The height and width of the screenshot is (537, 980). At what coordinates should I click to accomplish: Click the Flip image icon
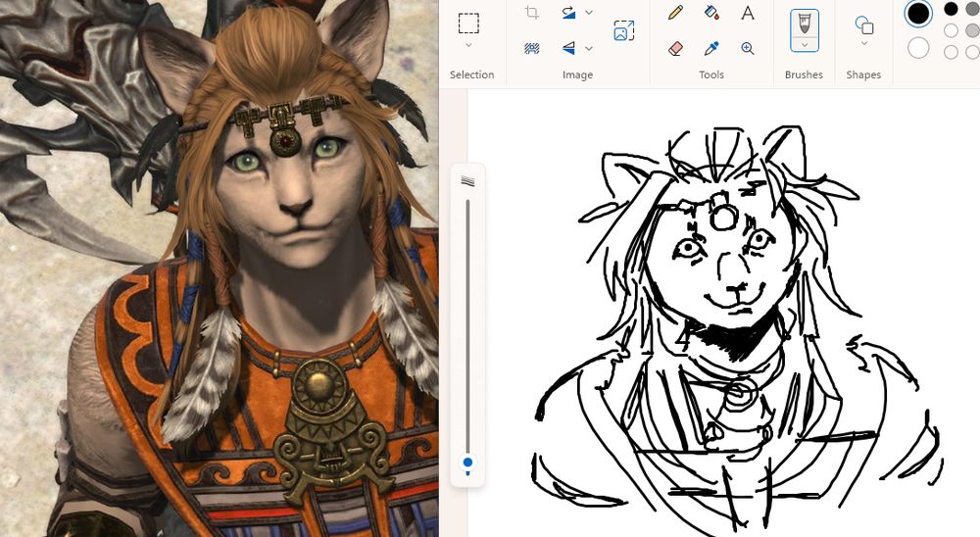[568, 48]
